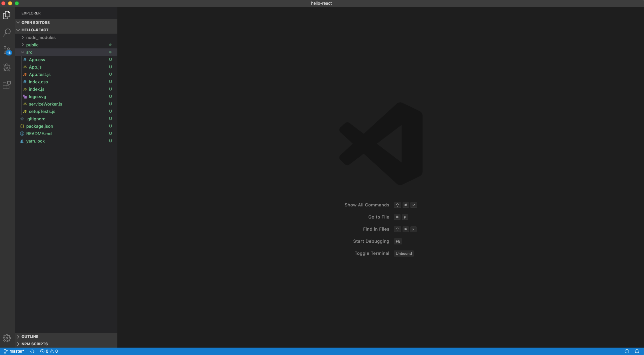
Task: Click the green status dot beside src
Action: (110, 52)
